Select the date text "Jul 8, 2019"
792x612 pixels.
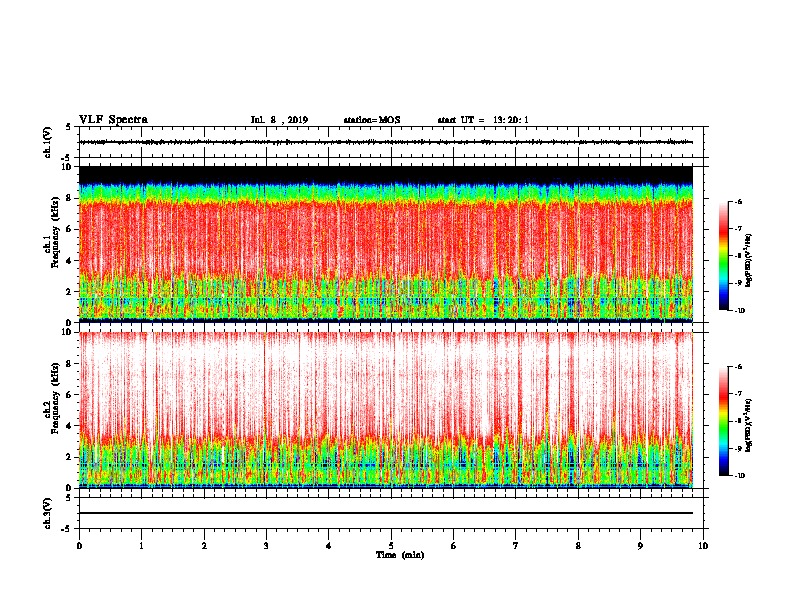pyautogui.click(x=279, y=120)
